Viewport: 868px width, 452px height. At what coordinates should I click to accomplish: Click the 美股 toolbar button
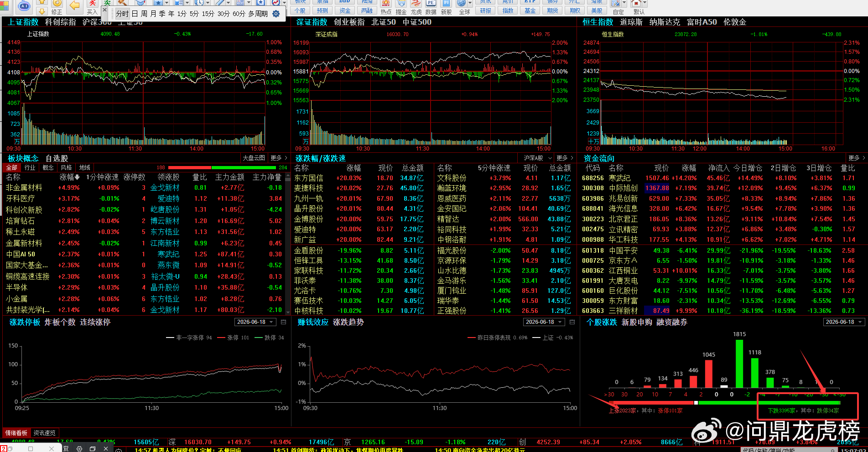(x=597, y=10)
